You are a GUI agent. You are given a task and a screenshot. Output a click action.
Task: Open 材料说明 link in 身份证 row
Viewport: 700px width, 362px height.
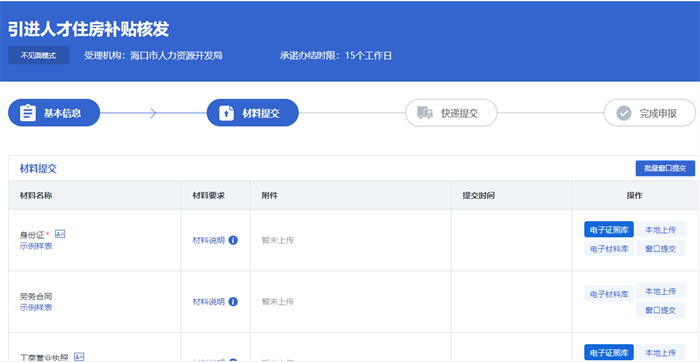208,240
